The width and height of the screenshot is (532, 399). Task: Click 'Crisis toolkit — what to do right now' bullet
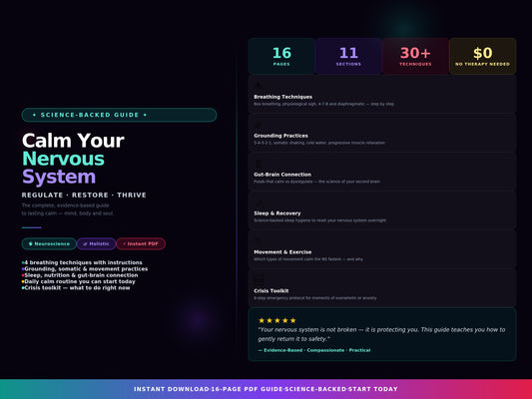tap(77, 288)
